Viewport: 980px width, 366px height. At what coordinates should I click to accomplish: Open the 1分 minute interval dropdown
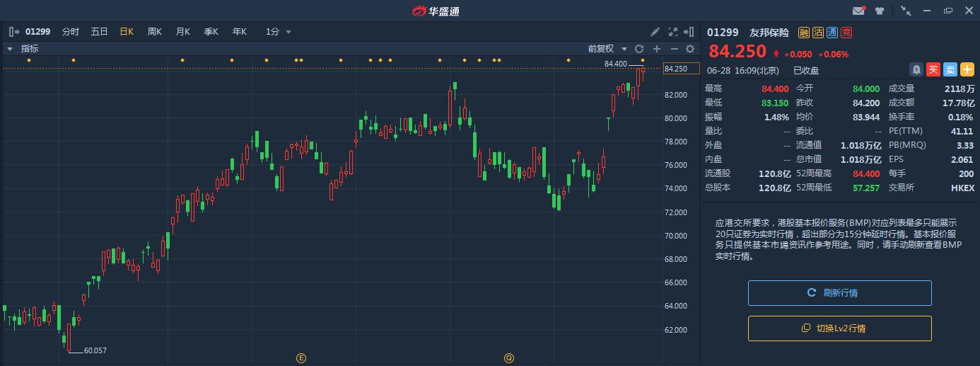279,32
